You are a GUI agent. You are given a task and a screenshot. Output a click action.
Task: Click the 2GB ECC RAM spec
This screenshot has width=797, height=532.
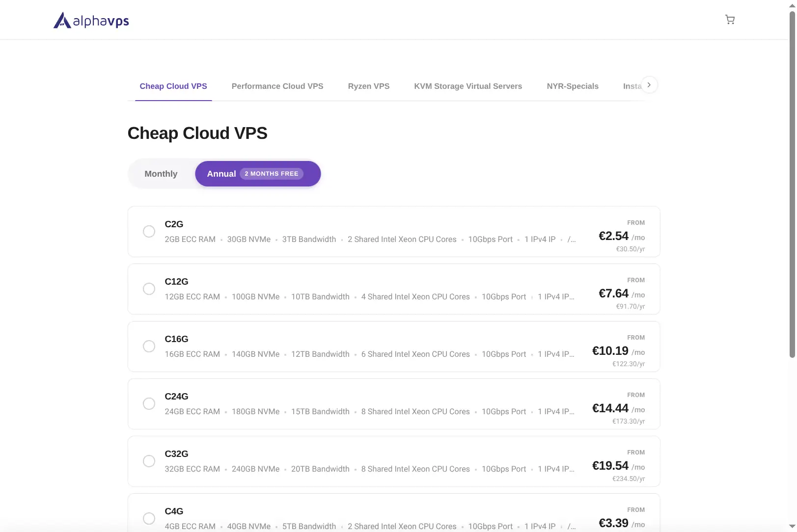tap(190, 239)
